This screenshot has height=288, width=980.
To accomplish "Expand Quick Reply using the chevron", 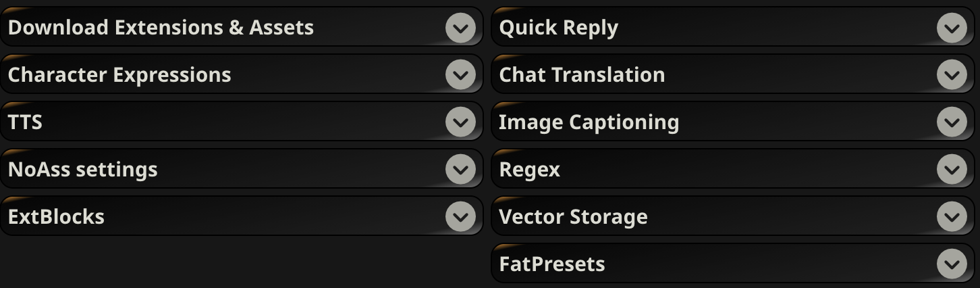I will [952, 28].
